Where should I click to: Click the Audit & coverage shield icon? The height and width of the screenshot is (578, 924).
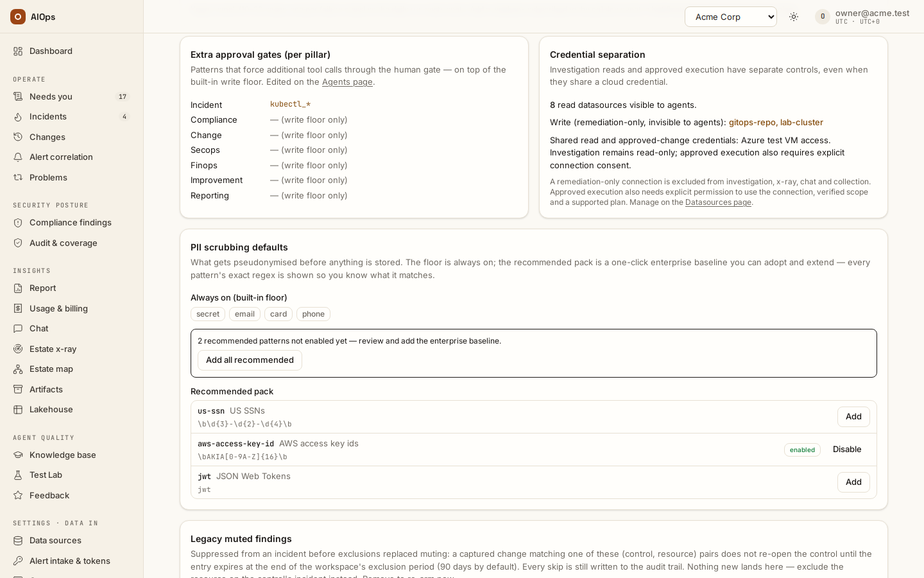[x=18, y=243]
